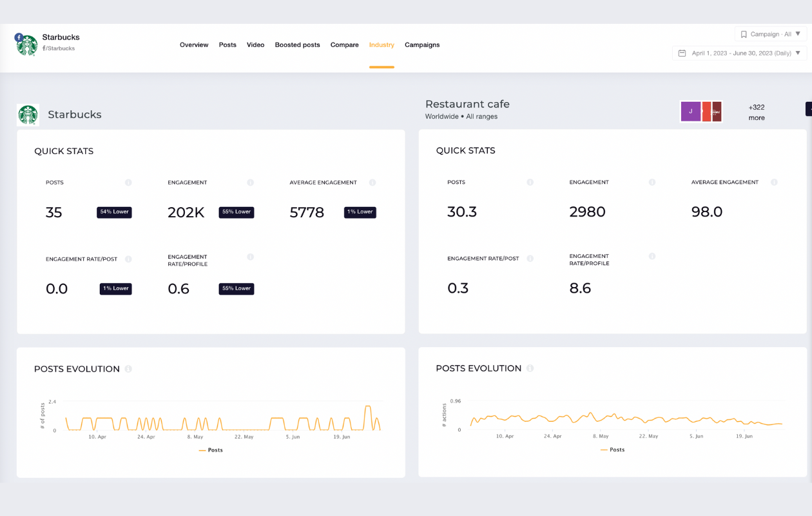Click the Starbucks Posts Evolution info icon
Screen dimensions: 812x516
tap(128, 369)
